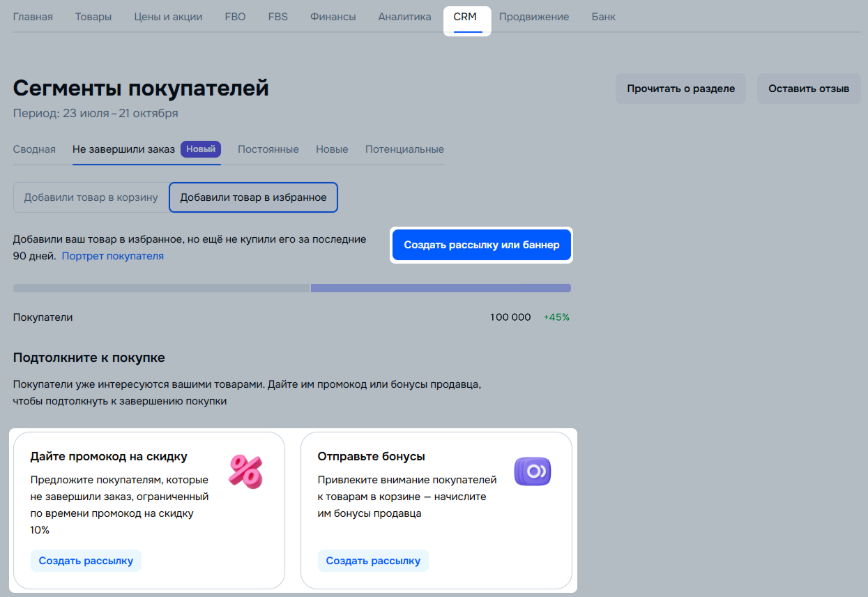Show the Новые buyers tab
Screen dimensions: 868x597
tap(332, 149)
